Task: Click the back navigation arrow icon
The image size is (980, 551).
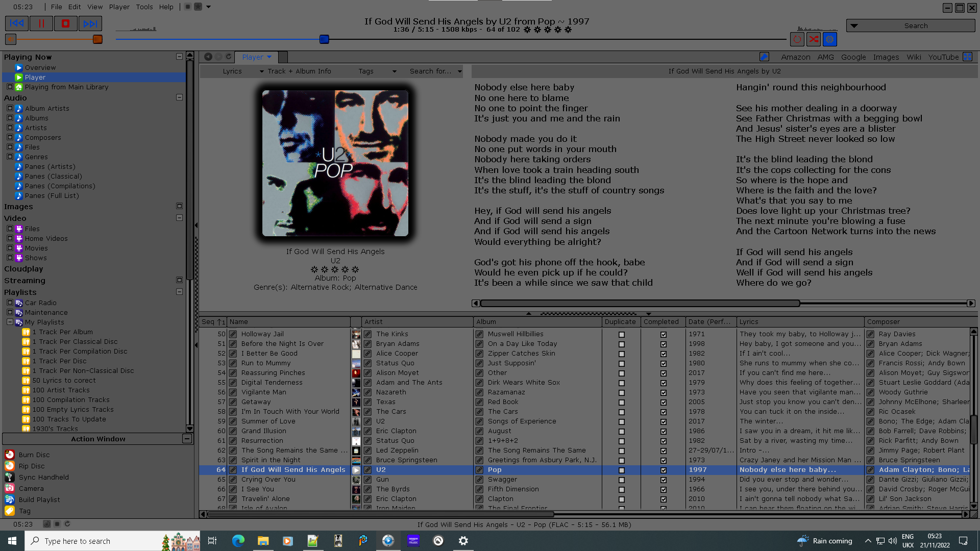Action: coord(208,57)
